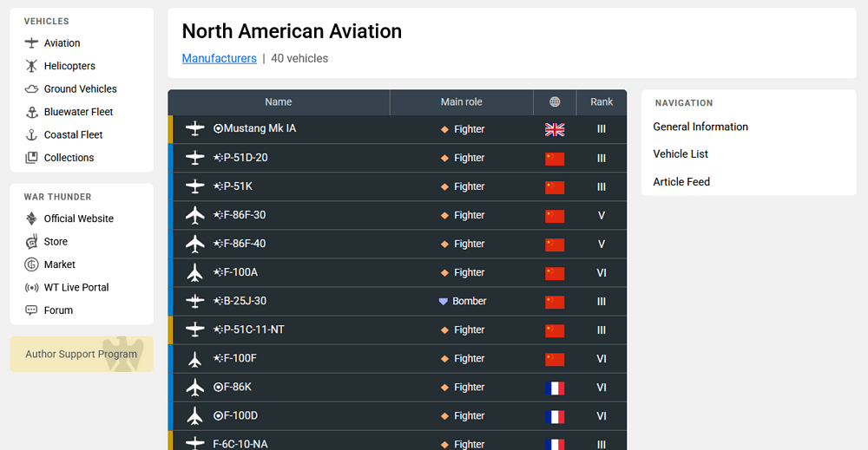Click the aircraft icon in Mustang Mk IA row

coord(194,129)
